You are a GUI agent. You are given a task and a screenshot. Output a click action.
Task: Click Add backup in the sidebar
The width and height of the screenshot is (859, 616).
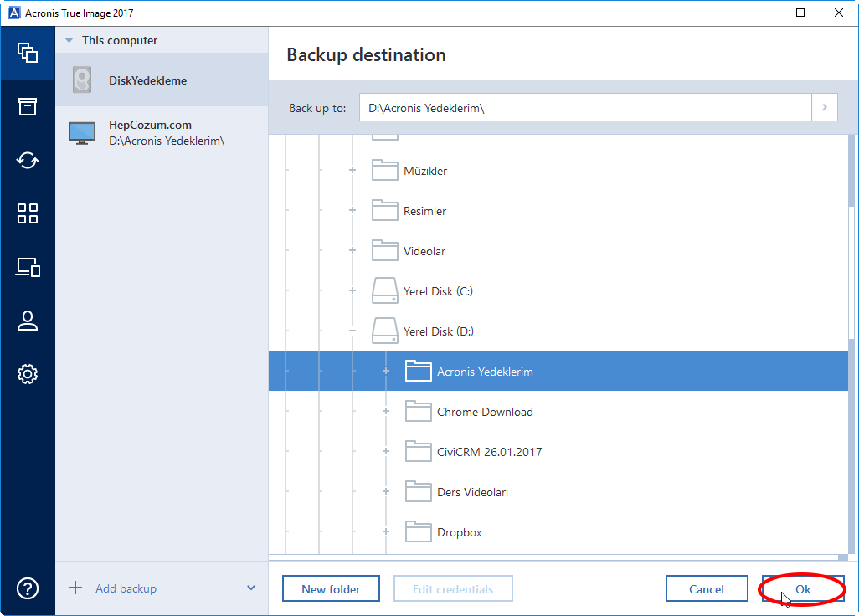(126, 588)
